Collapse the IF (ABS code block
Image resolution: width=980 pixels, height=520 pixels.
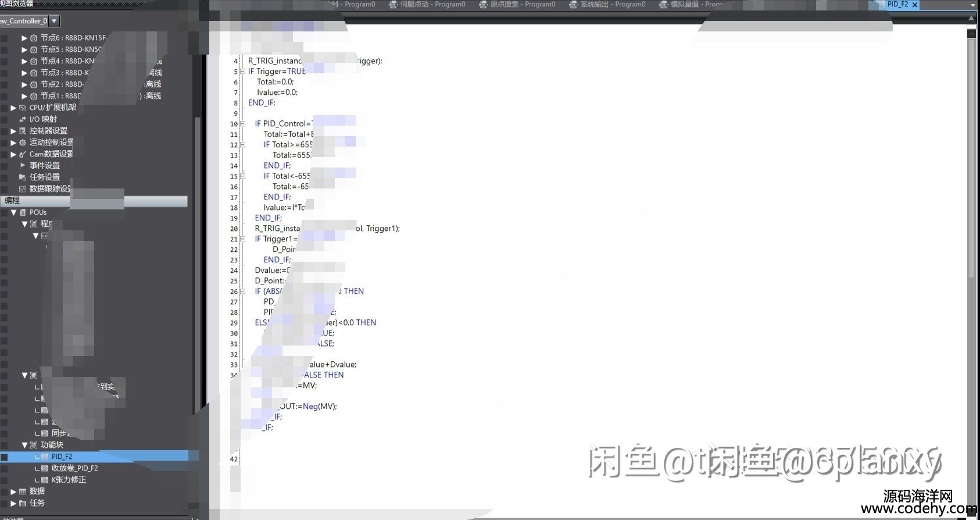coord(242,291)
